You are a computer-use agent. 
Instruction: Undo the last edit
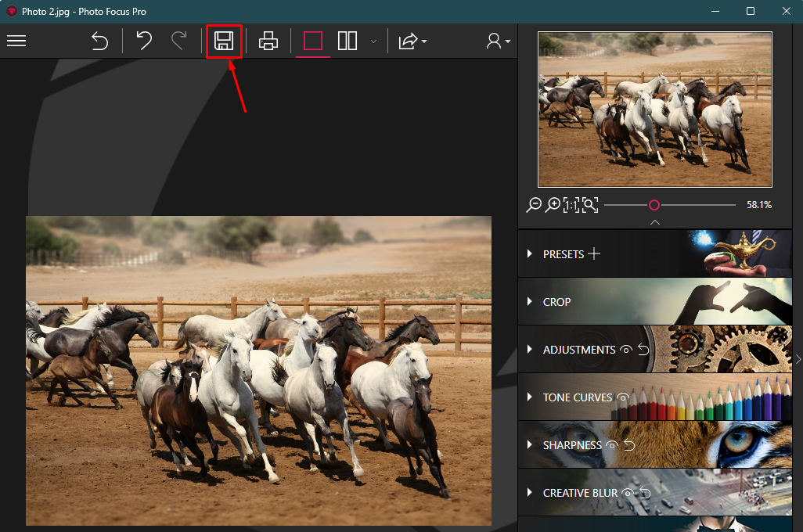tap(144, 41)
